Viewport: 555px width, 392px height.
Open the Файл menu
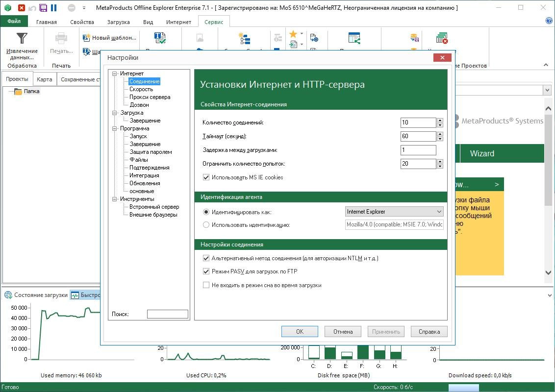[x=14, y=21]
